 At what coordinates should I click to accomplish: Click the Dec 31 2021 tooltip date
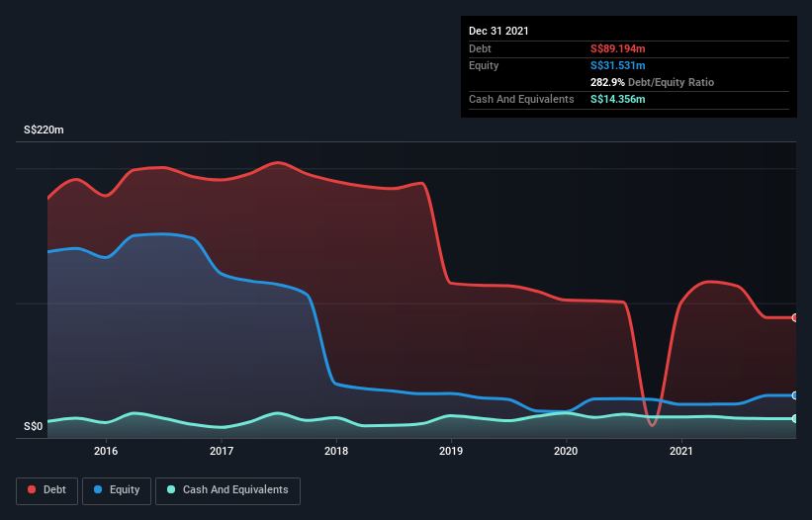(498, 31)
